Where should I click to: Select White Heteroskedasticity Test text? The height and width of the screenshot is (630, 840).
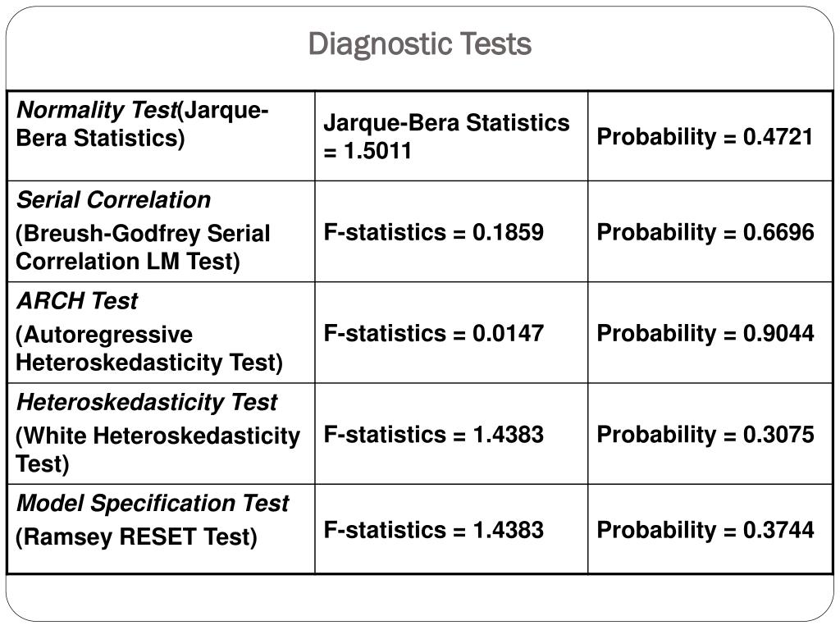coord(157,450)
